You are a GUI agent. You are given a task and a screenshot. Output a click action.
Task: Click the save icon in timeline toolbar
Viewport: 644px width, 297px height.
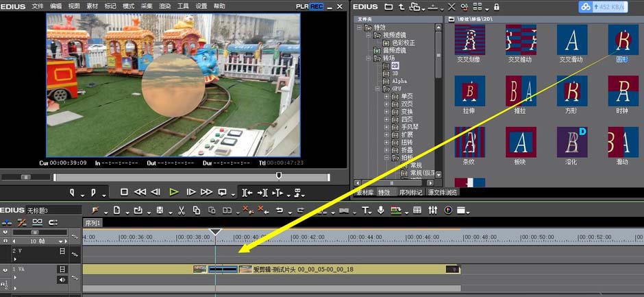[x=160, y=210]
